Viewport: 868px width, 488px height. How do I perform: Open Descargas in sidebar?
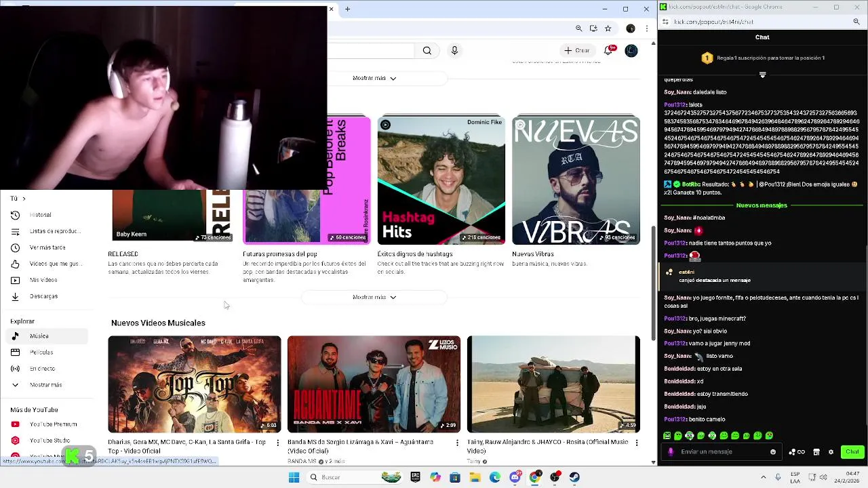pos(48,296)
